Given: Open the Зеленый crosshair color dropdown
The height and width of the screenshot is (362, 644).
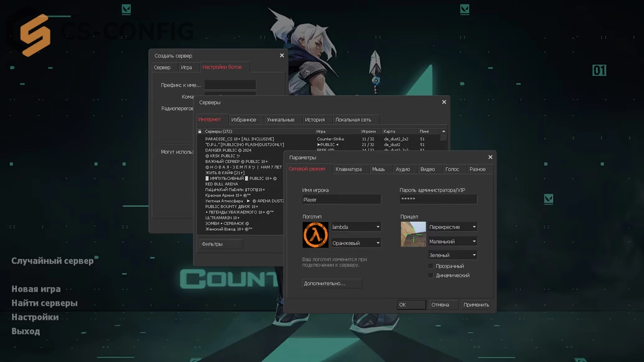Looking at the screenshot, I should pos(452,255).
